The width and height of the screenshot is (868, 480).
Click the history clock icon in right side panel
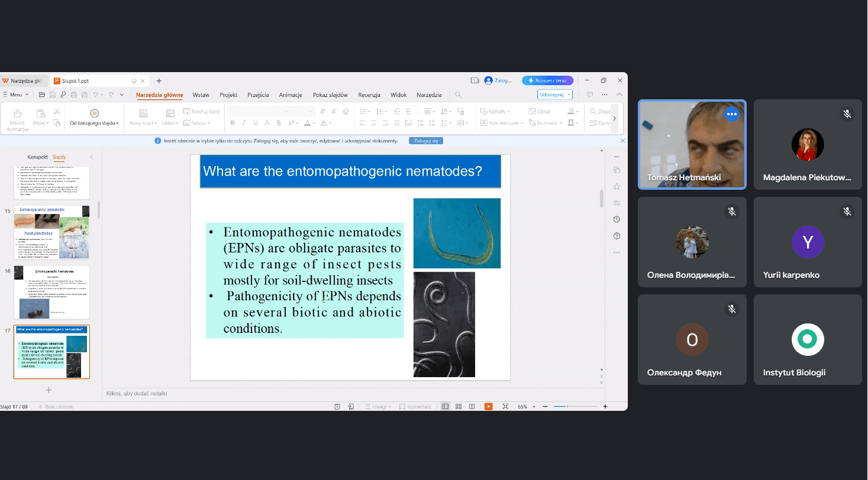[x=617, y=219]
